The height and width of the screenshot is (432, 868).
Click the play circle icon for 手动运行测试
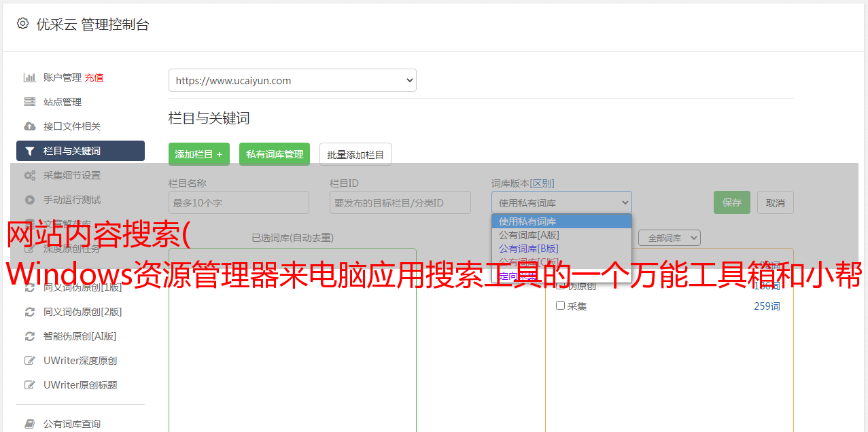pyautogui.click(x=29, y=200)
